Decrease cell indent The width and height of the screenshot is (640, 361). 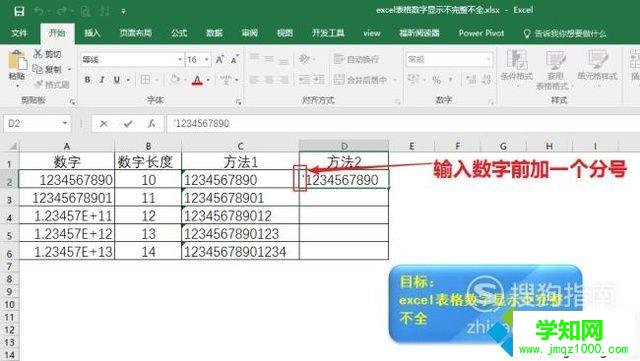coord(304,80)
